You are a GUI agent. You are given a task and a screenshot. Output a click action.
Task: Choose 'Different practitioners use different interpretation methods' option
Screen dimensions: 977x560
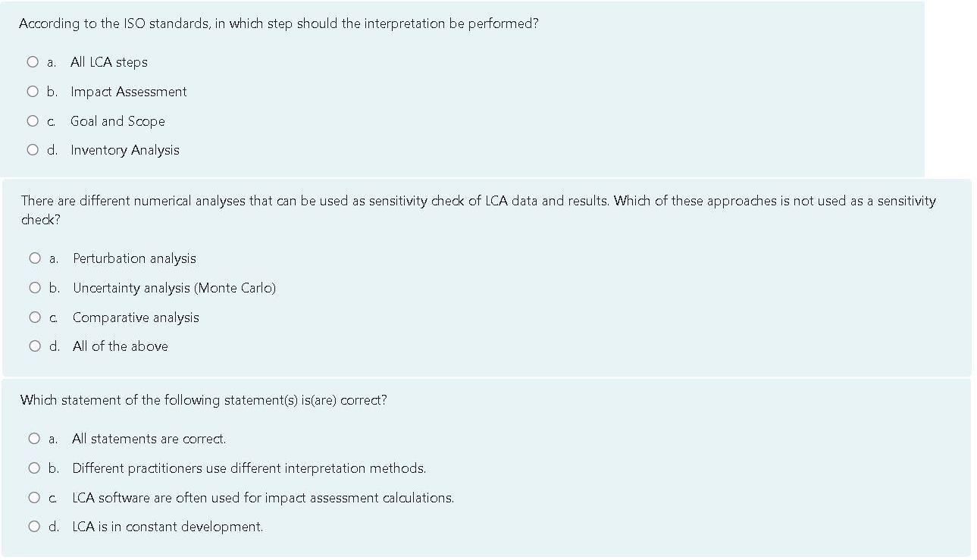click(34, 468)
